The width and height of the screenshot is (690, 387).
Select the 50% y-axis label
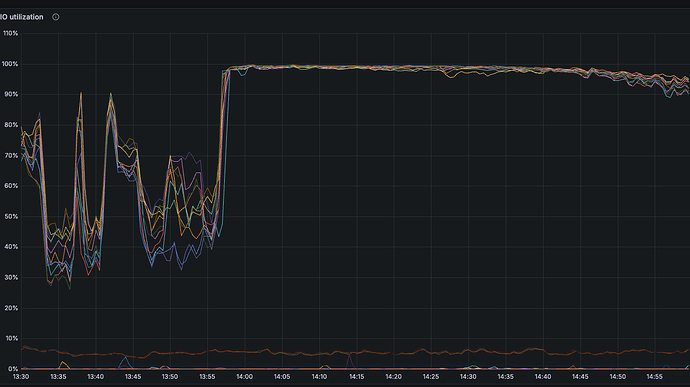[x=11, y=217]
